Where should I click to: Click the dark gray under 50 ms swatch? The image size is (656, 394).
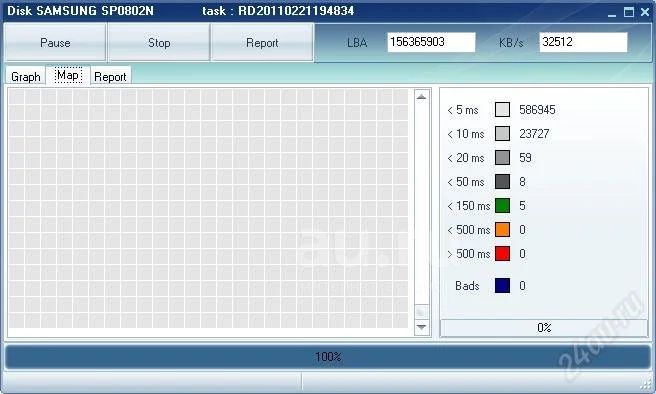[x=502, y=182]
